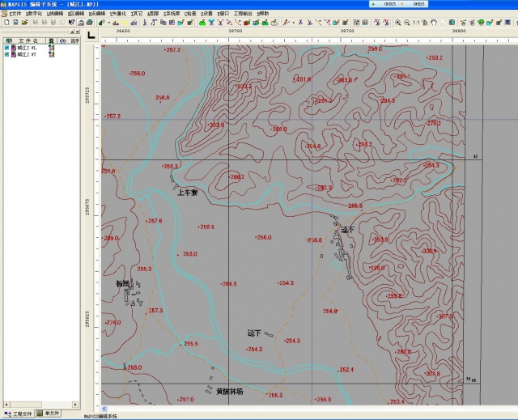
Task: Toggle the checkbox for 城江J.WT layer
Action: click(x=7, y=53)
